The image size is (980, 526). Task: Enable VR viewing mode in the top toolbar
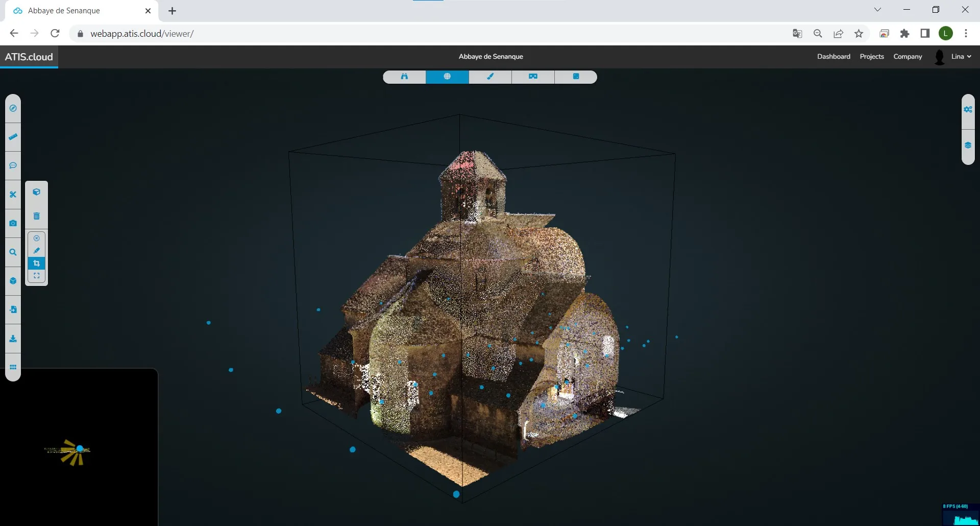(532, 77)
